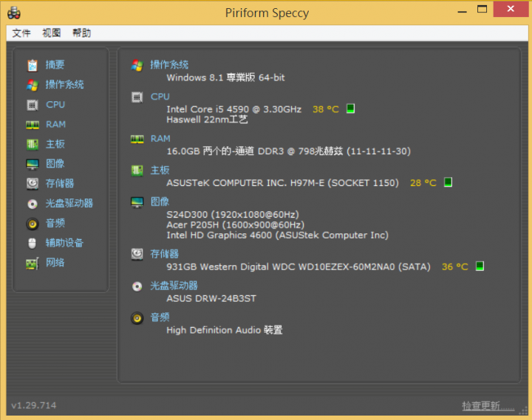Image resolution: width=532 pixels, height=420 pixels.
Task: Click the 存储器 heading link in summary
Action: click(x=165, y=254)
